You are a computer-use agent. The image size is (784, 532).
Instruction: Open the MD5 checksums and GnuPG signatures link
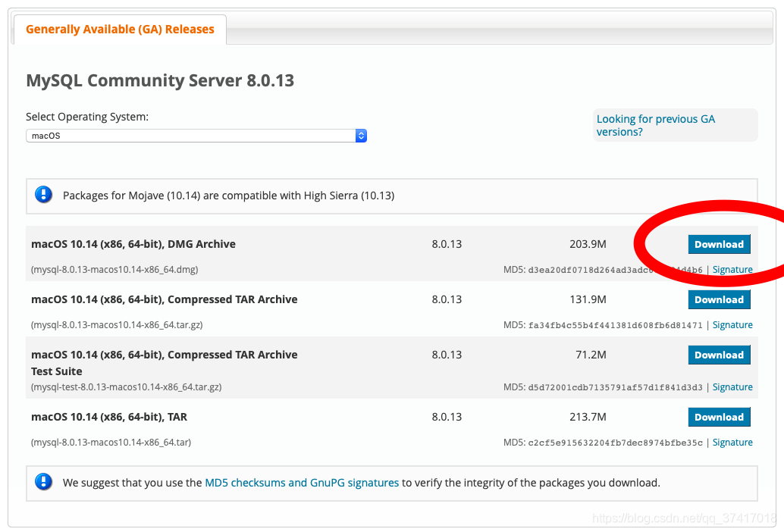[x=302, y=483]
